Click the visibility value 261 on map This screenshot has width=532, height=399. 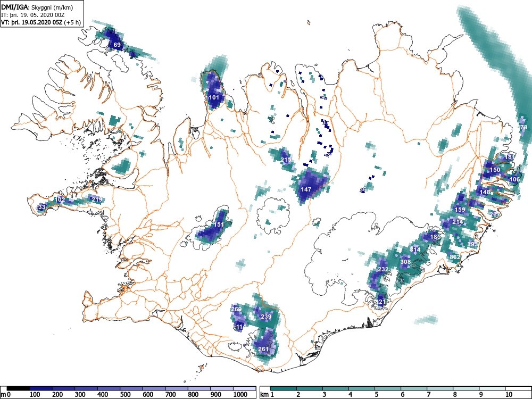click(263, 349)
